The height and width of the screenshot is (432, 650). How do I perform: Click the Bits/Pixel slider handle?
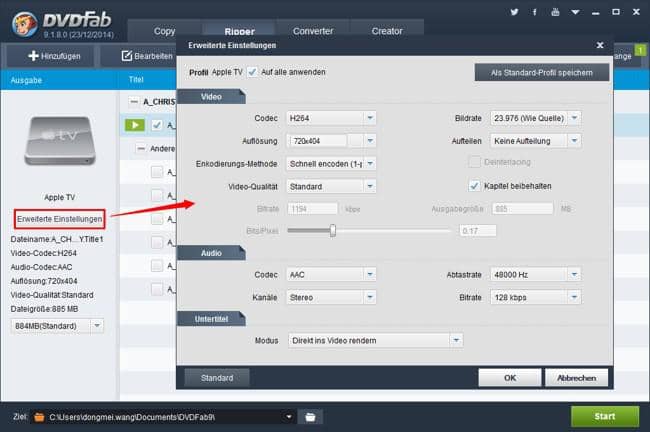[x=332, y=231]
